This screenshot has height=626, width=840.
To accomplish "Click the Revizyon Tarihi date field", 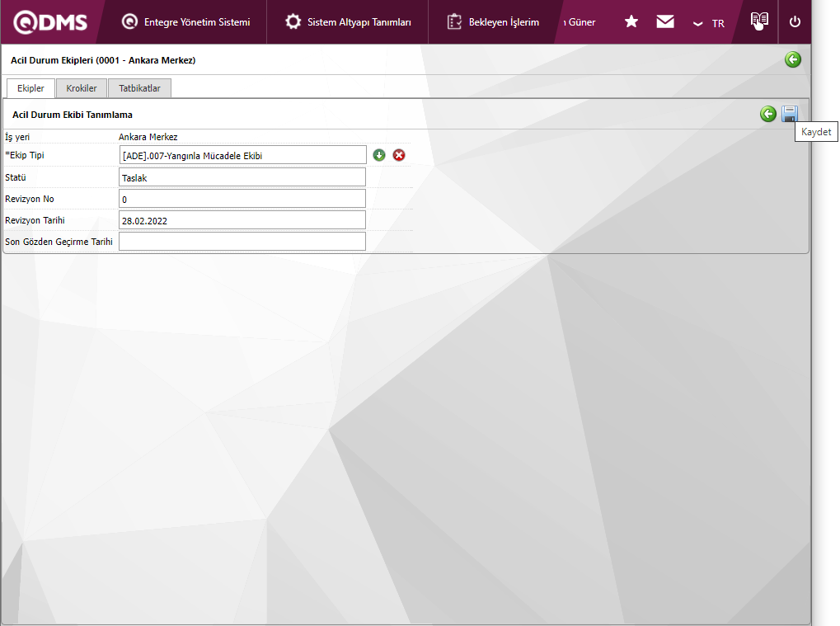I will pos(242,220).
